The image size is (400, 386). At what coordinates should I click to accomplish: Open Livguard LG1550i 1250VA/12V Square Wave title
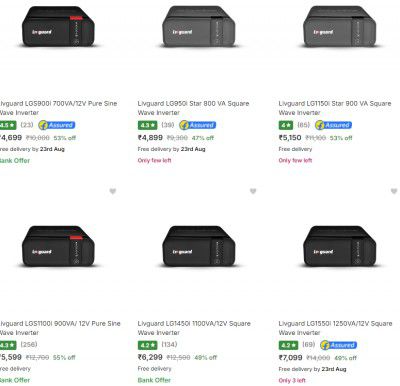click(335, 328)
